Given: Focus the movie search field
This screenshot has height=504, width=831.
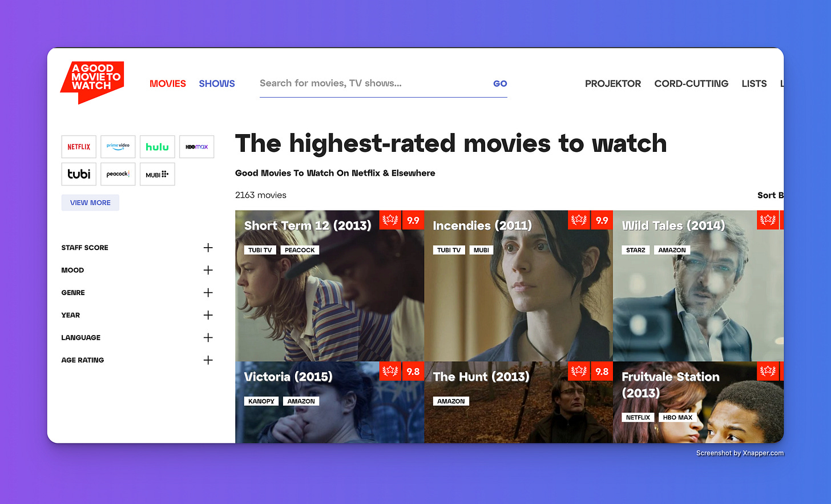Looking at the screenshot, I should [374, 83].
